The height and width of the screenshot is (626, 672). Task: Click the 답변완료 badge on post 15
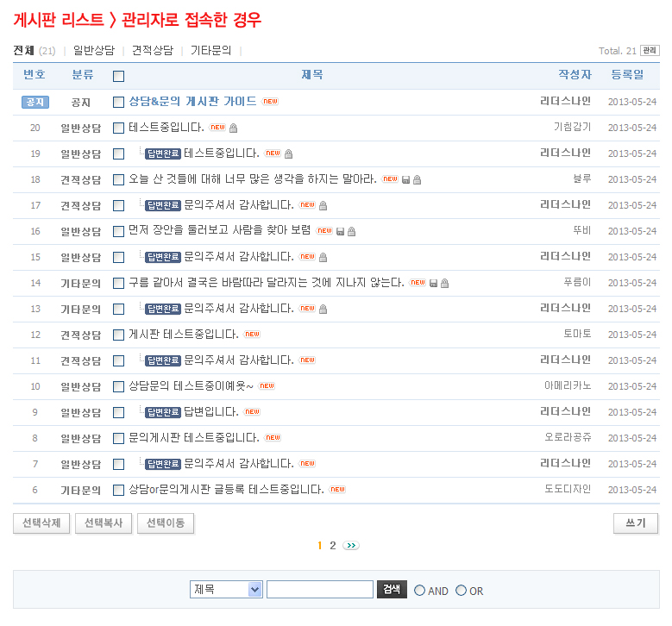pyautogui.click(x=163, y=257)
